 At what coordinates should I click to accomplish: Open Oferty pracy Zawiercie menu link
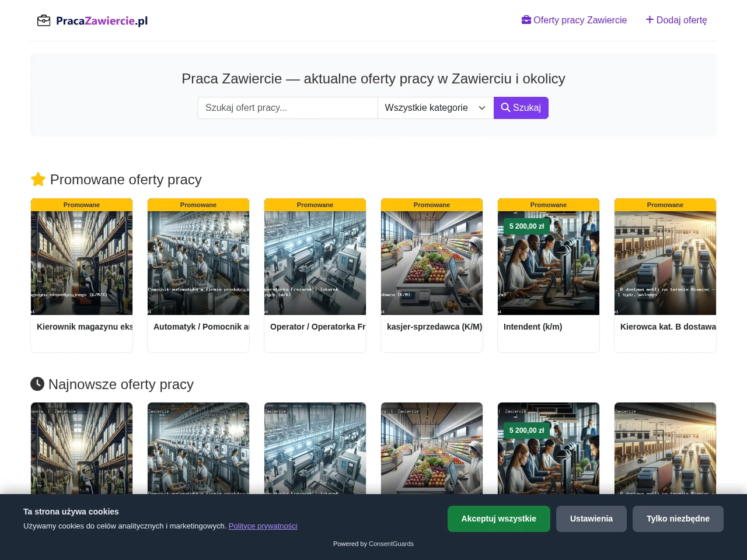pos(574,20)
